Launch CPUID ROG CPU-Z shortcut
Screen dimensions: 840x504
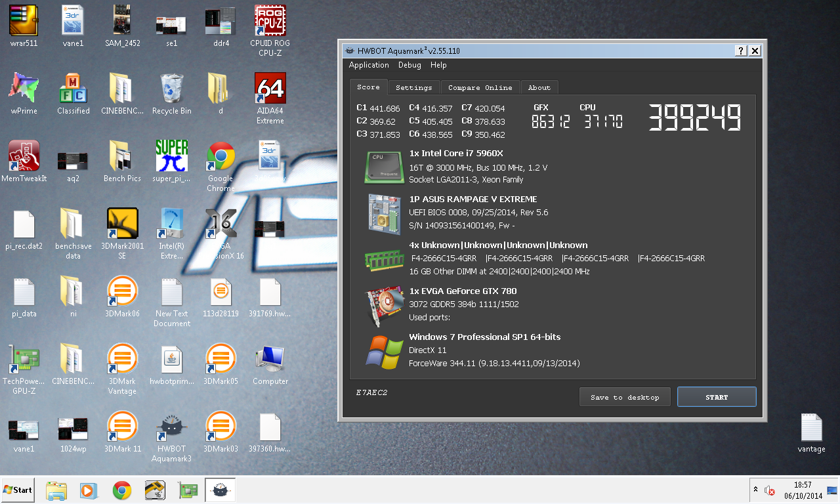coord(270,20)
